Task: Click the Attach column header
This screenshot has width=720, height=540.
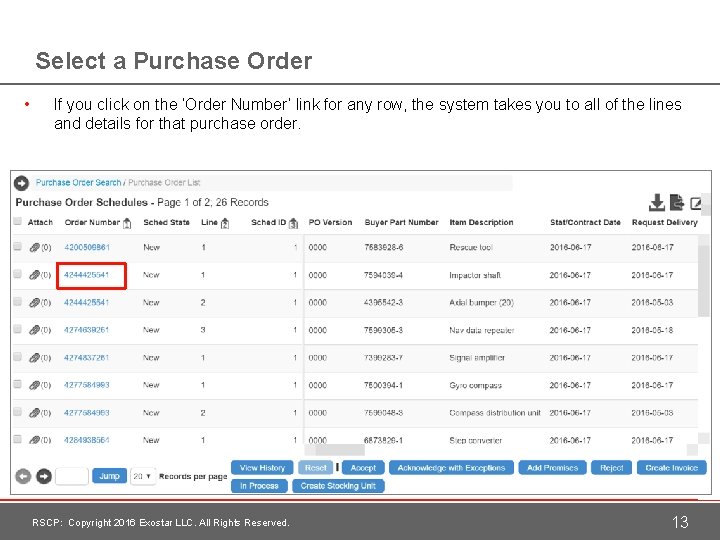Action: 40,222
